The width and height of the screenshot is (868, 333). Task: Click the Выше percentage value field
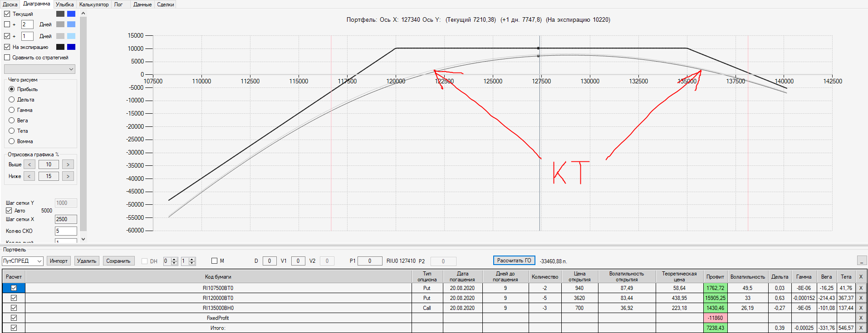49,164
